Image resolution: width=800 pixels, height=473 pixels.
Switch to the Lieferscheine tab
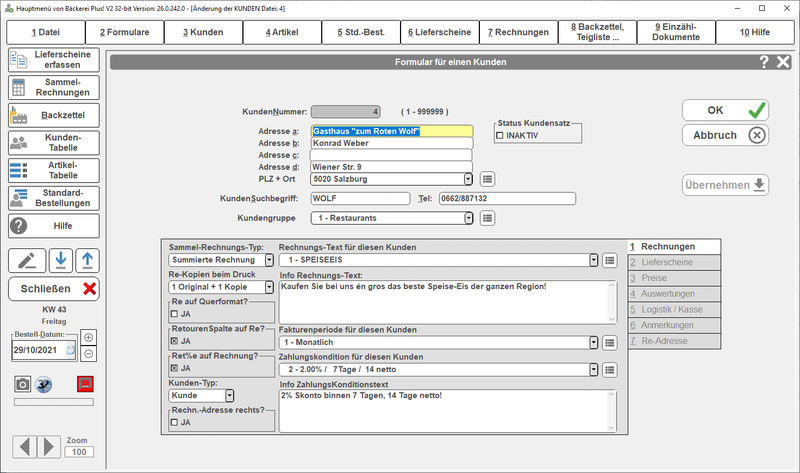click(674, 262)
